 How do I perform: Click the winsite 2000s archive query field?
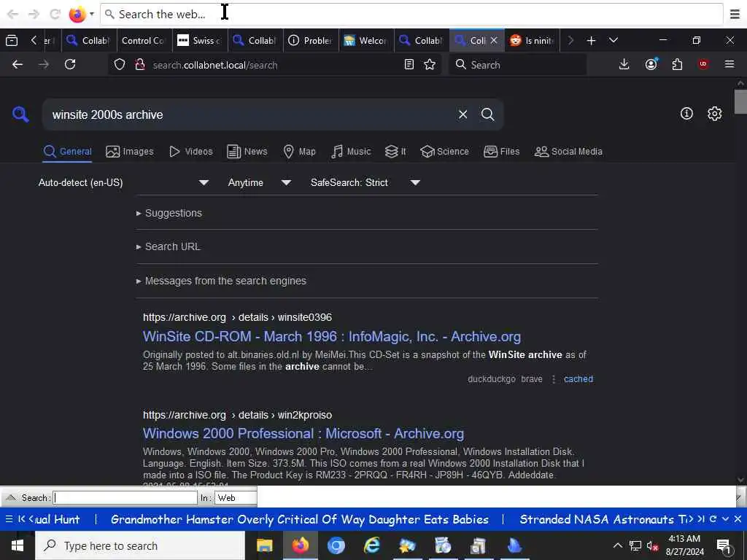[x=248, y=114]
